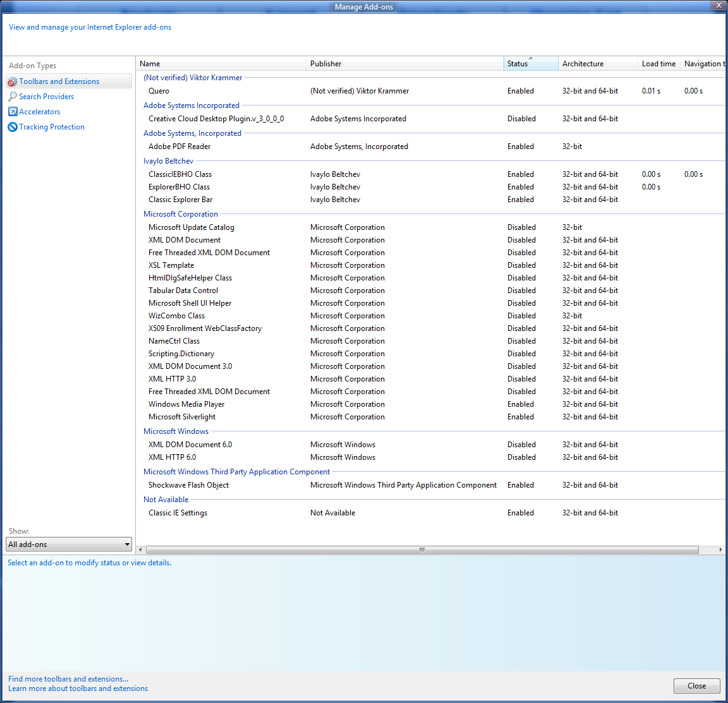The width and height of the screenshot is (728, 703).
Task: Click the scrollbar right arrow
Action: [720, 550]
